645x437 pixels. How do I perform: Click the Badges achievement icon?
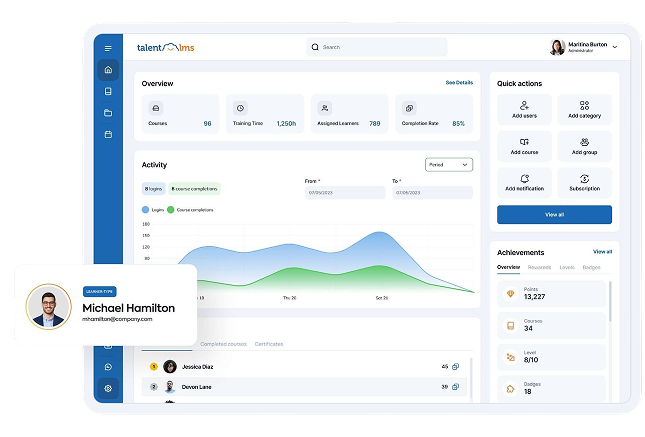point(510,389)
